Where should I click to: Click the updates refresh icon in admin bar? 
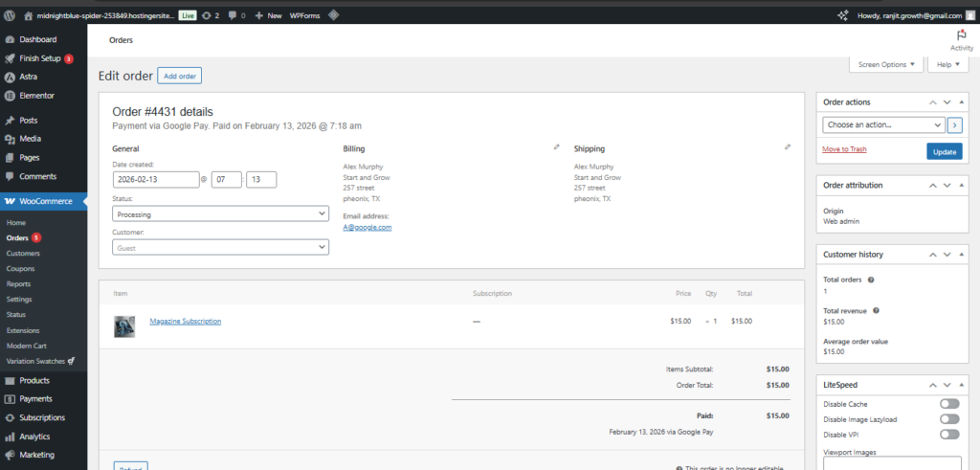(207, 16)
